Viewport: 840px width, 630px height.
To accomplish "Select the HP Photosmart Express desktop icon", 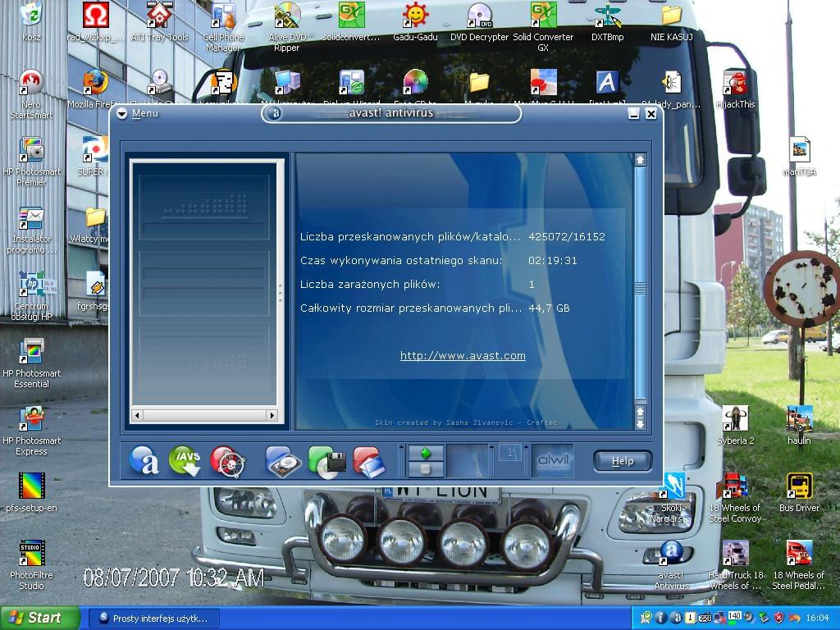I will pos(31,431).
